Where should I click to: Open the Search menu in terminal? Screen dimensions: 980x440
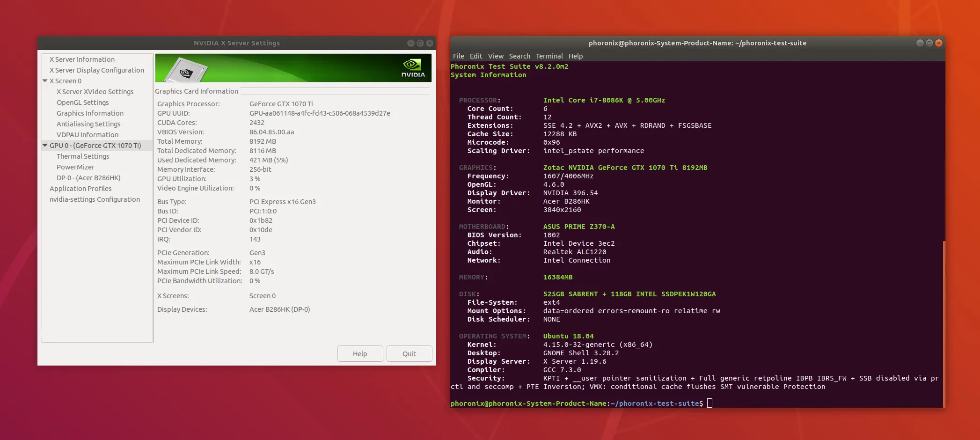pyautogui.click(x=519, y=56)
